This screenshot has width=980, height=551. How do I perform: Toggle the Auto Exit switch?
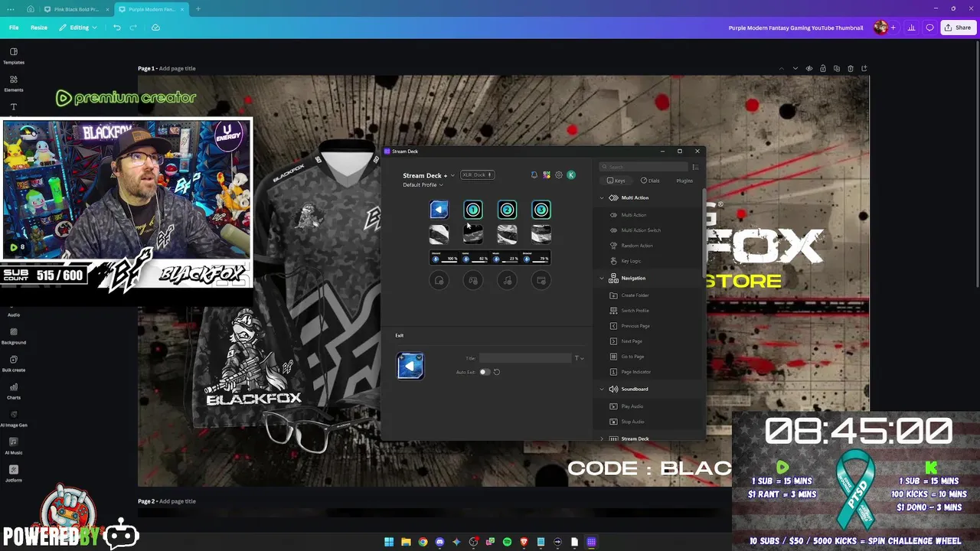(x=484, y=372)
